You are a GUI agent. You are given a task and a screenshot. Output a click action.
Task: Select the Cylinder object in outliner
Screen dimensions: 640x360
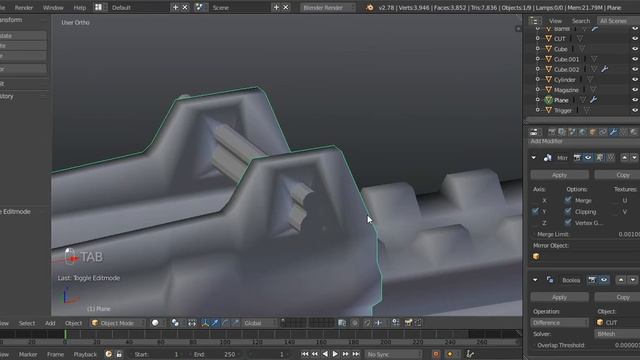click(x=564, y=80)
